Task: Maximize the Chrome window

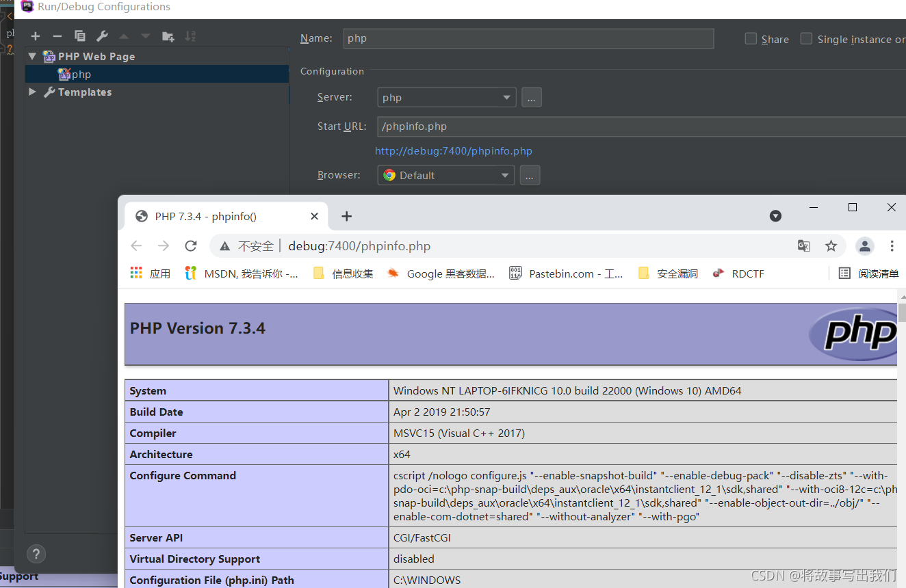Action: 853,207
